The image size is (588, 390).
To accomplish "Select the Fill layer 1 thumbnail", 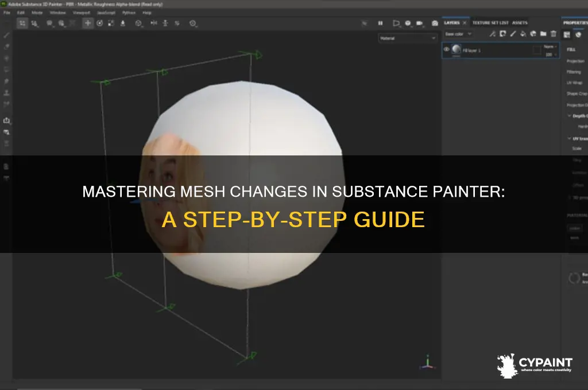I will point(457,49).
